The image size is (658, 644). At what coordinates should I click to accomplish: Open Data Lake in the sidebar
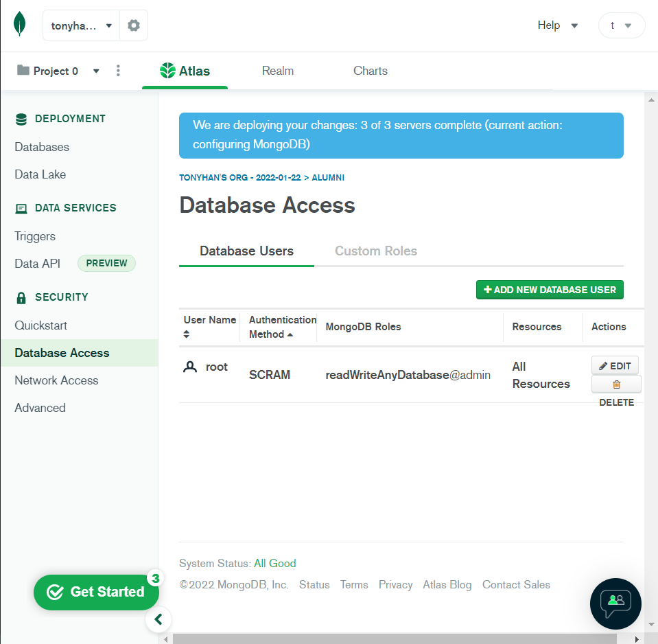tap(40, 174)
